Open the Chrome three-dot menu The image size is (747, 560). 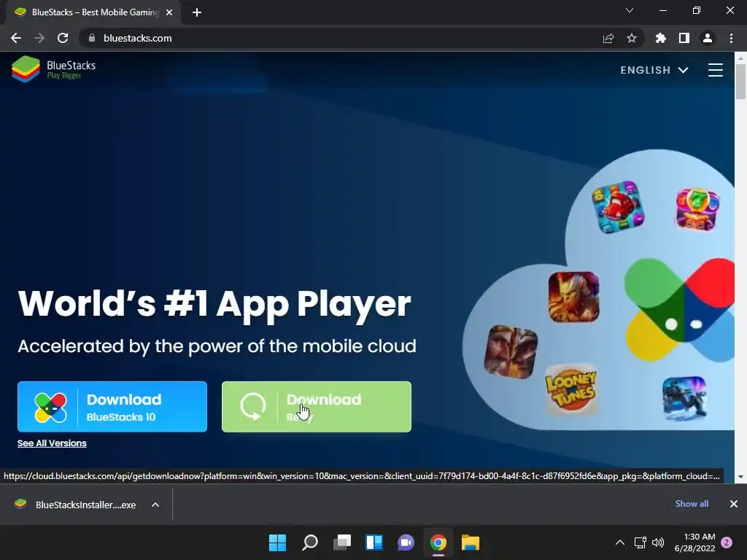pyautogui.click(x=731, y=38)
